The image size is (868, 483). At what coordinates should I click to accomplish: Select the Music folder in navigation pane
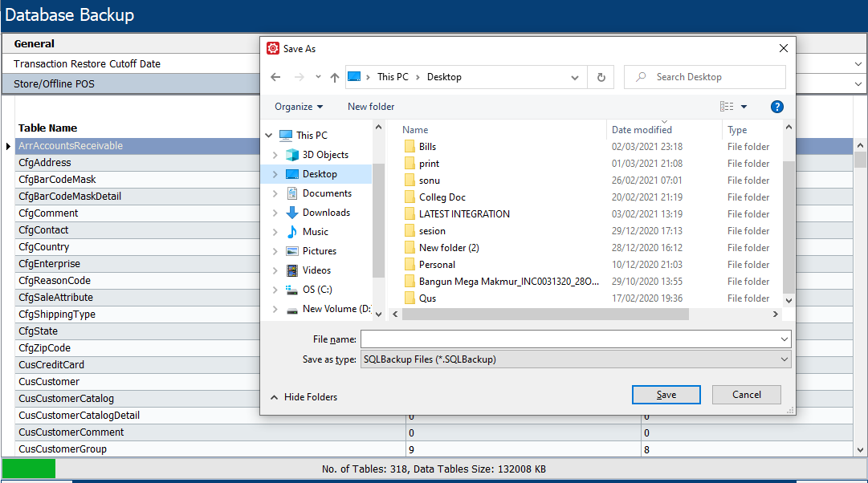pyautogui.click(x=315, y=233)
